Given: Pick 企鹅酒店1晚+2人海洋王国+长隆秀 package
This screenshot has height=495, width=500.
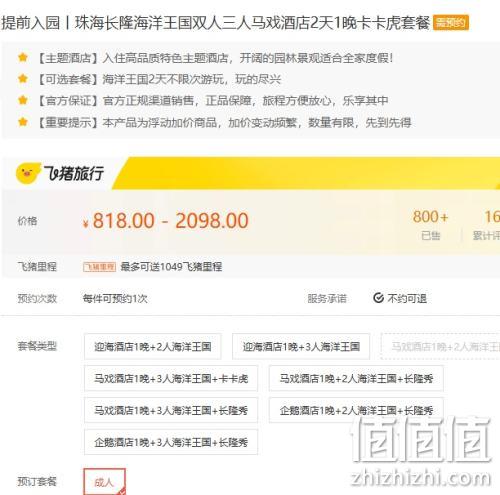Looking at the screenshot, I should (356, 410).
